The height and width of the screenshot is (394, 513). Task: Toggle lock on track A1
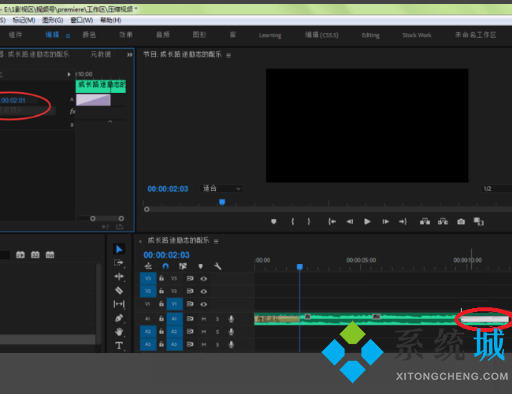[x=161, y=319]
